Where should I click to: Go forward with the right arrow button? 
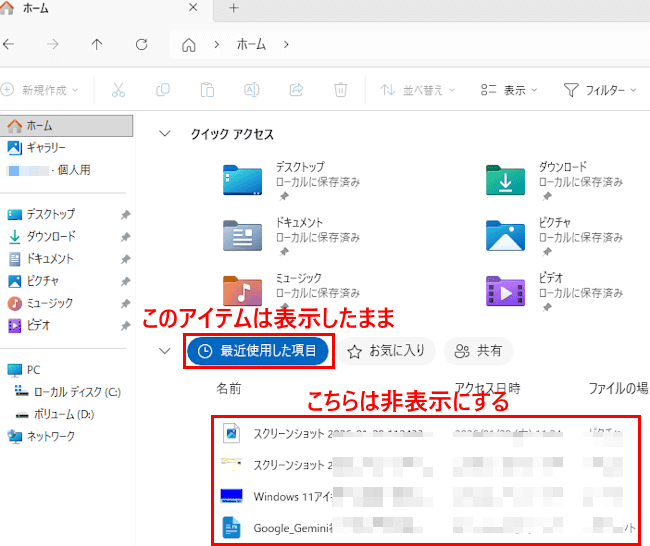click(53, 44)
